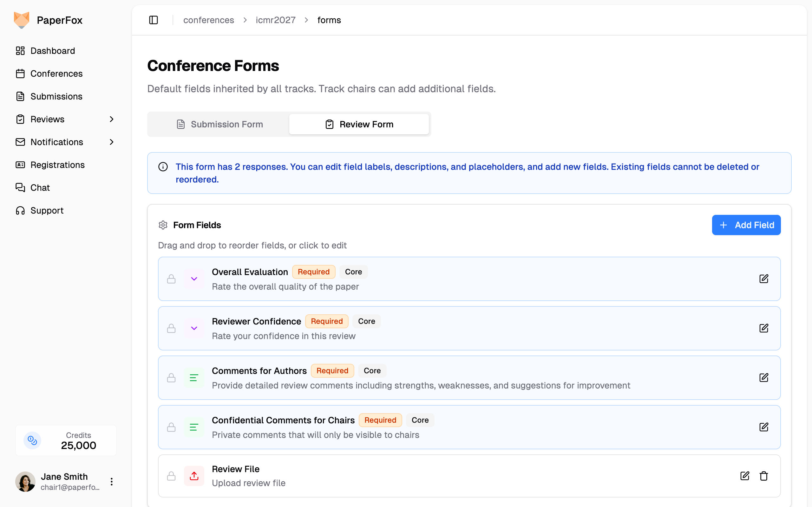Edit the Comments for Authors field
812x507 pixels.
pos(764,378)
